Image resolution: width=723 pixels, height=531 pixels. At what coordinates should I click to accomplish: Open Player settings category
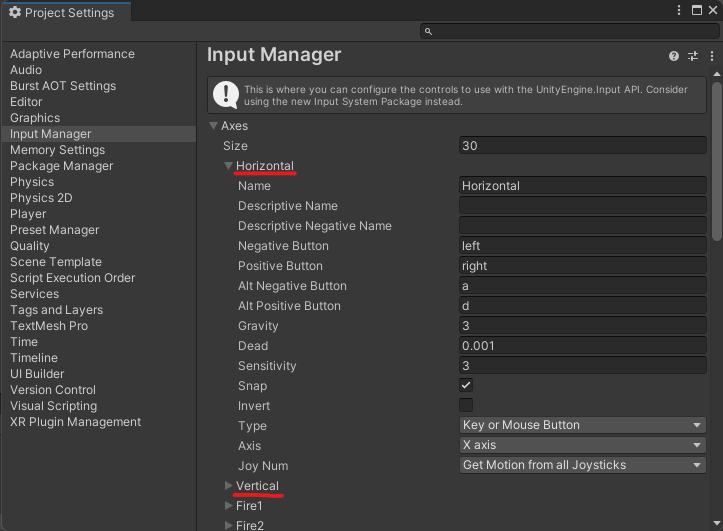28,214
